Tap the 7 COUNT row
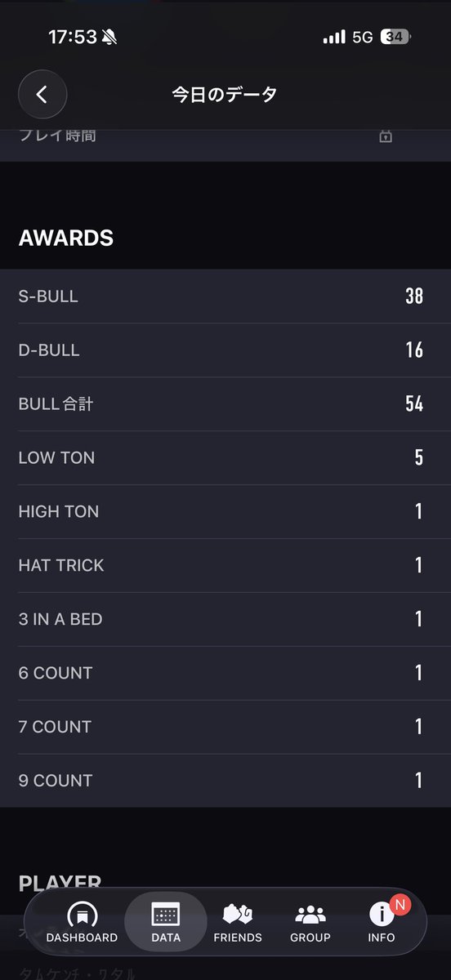This screenshot has width=451, height=980. (225, 728)
